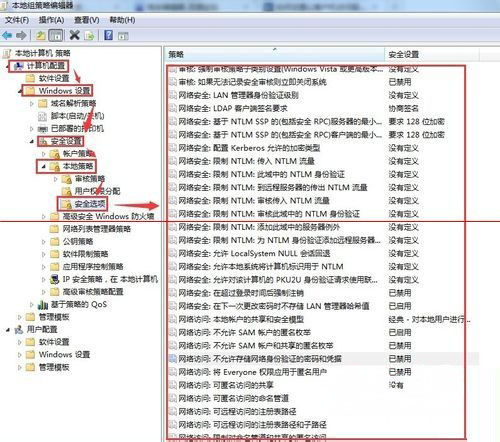Collapse the 用户配置 node arrow

click(8, 330)
